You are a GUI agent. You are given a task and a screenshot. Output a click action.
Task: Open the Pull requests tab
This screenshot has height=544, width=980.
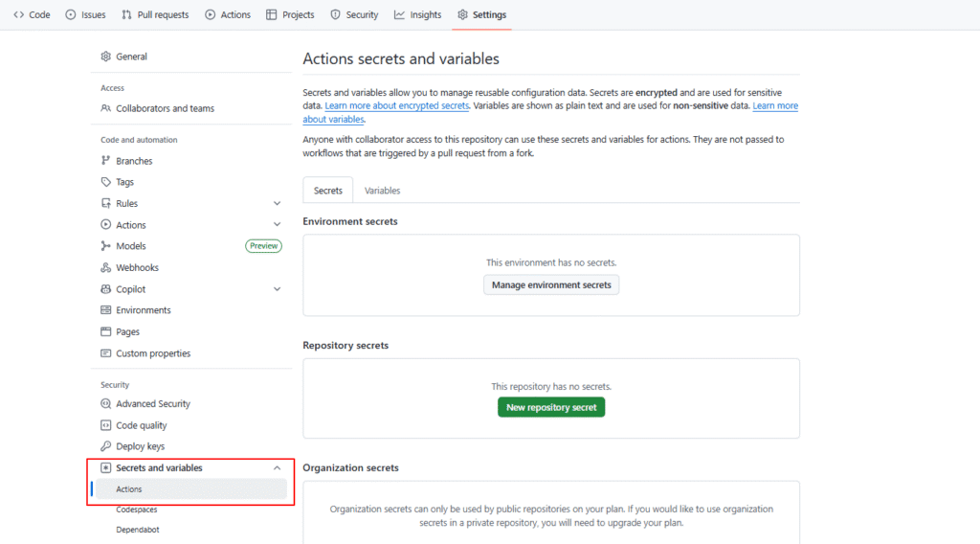click(x=155, y=14)
